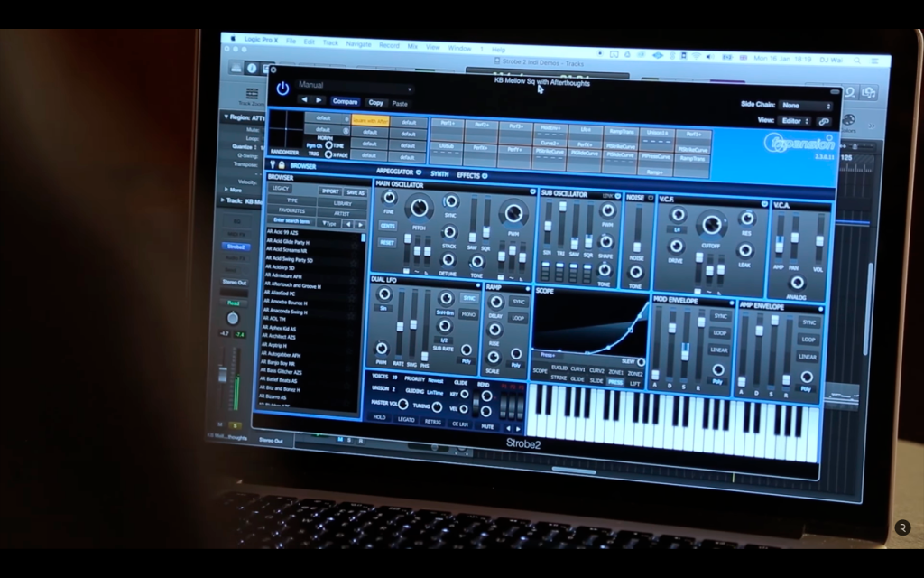Click the Enter search term field
The height and width of the screenshot is (578, 924).
[292, 221]
